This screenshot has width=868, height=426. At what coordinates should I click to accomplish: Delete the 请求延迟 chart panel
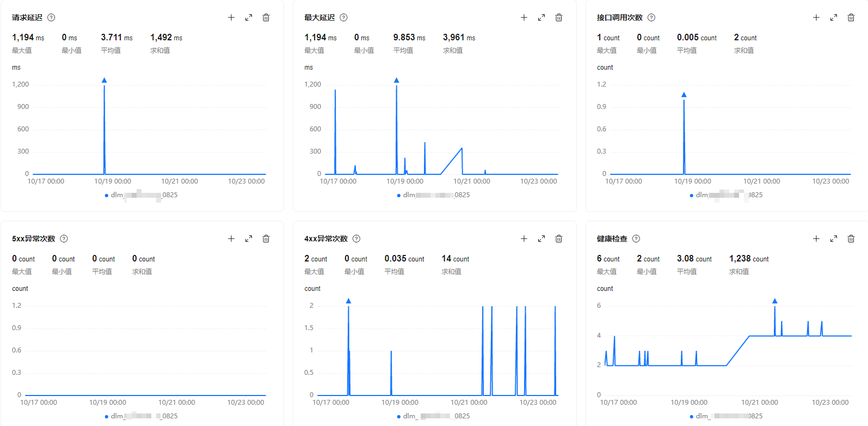(x=266, y=17)
